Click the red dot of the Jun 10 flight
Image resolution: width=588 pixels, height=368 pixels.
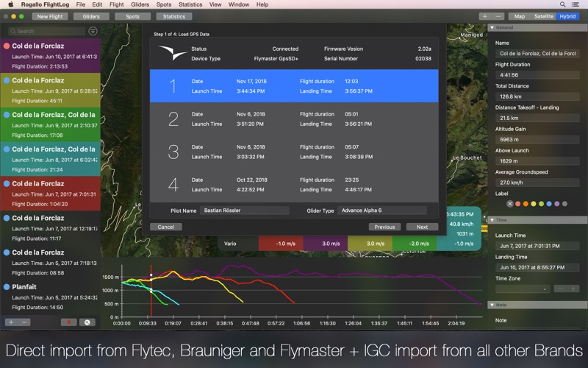click(7, 46)
